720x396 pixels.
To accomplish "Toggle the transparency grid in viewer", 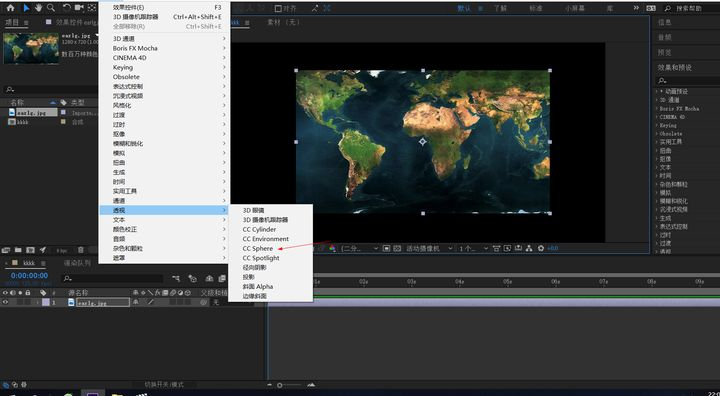I will coord(398,249).
